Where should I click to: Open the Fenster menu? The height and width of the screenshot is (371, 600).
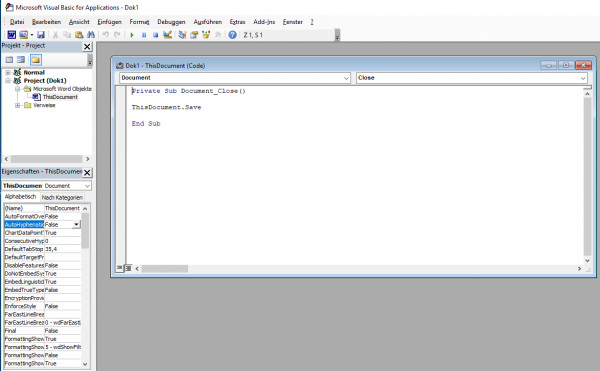tap(293, 22)
